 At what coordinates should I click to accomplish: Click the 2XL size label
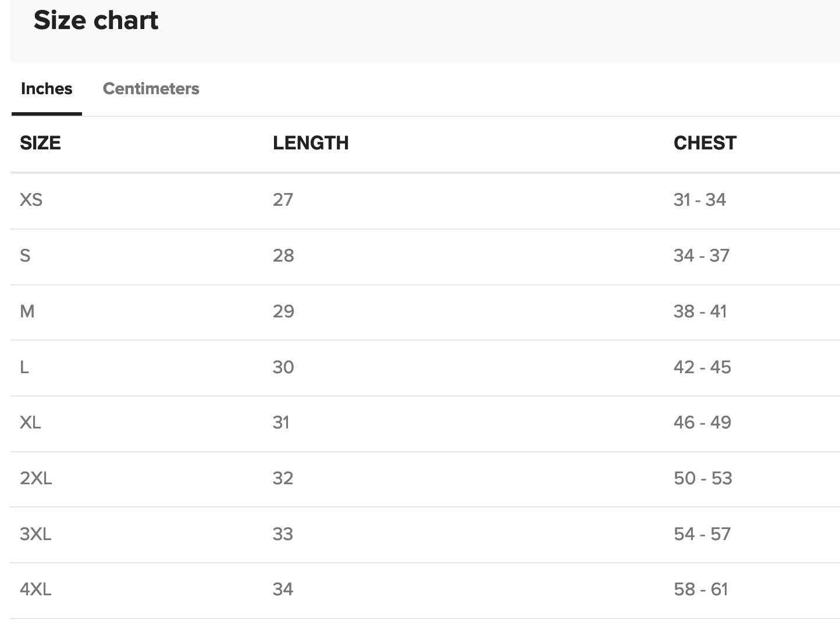(x=35, y=478)
